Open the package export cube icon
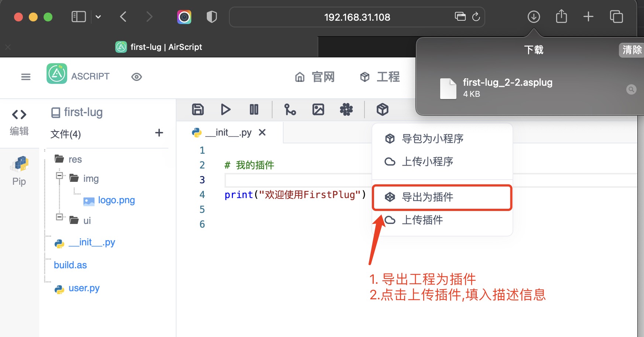 coord(382,109)
